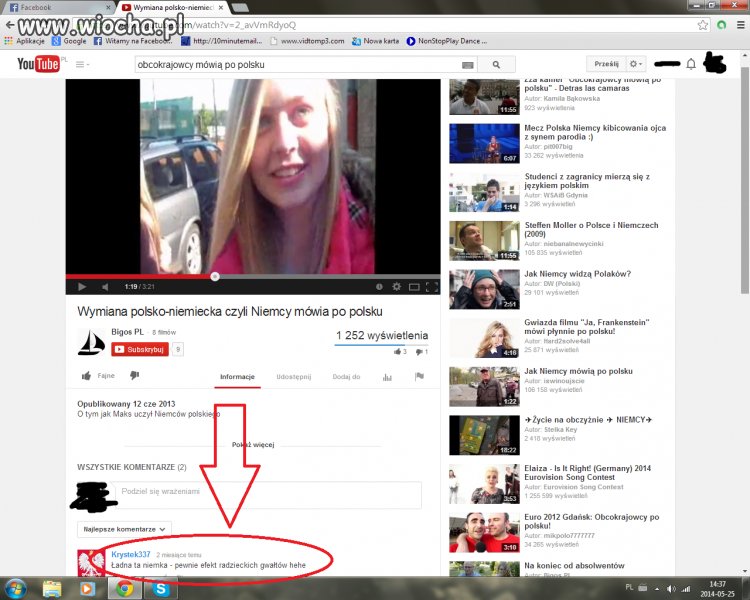The width and height of the screenshot is (750, 600).
Task: Open File Explorer from the taskbar
Action: 52,588
